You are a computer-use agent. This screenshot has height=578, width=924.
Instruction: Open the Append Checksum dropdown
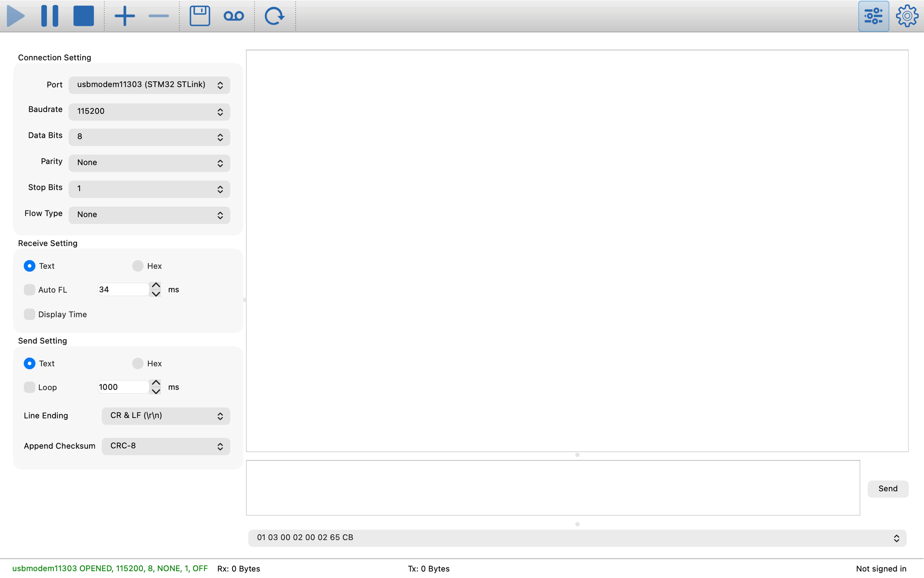coord(166,446)
